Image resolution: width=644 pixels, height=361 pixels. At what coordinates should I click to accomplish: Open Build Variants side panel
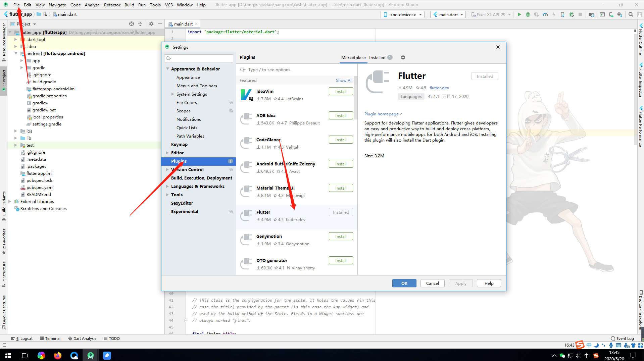pyautogui.click(x=4, y=206)
